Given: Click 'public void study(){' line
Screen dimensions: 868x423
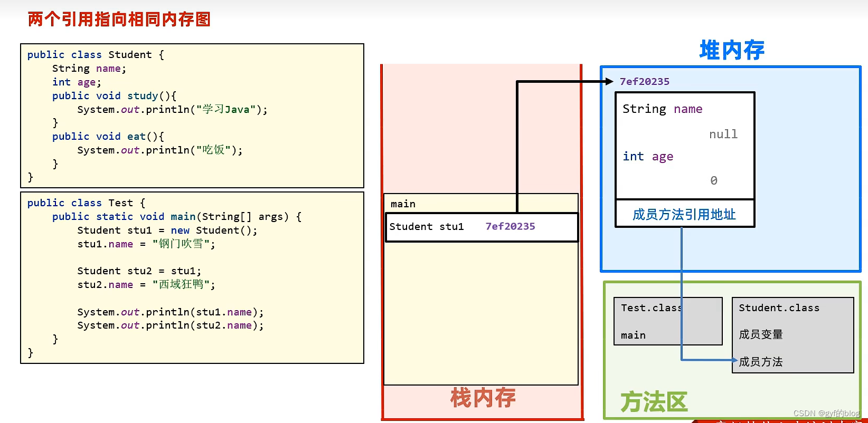Looking at the screenshot, I should pyautogui.click(x=114, y=96).
